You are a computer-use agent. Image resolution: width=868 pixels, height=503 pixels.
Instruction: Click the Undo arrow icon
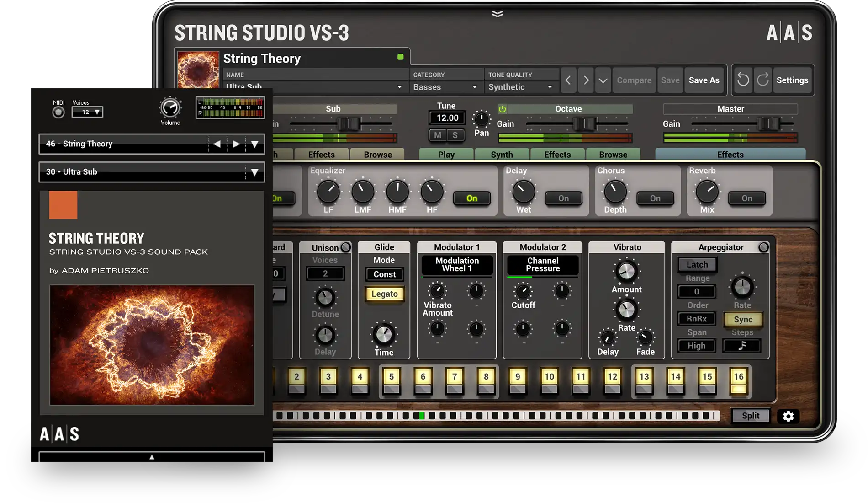point(743,80)
